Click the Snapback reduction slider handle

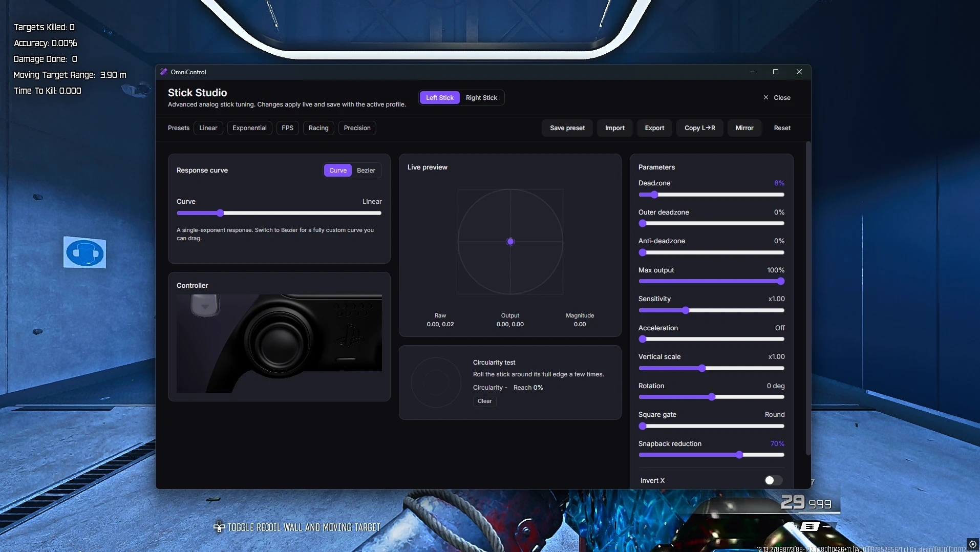(739, 455)
